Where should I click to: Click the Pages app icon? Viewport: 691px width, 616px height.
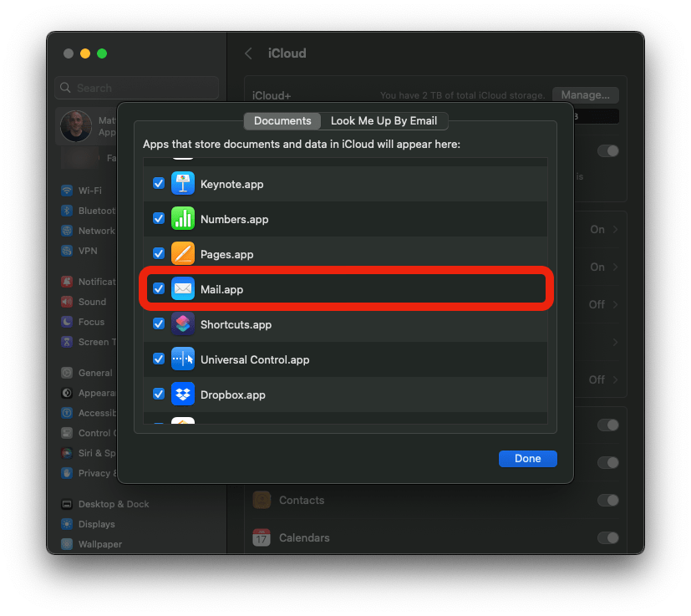point(182,254)
